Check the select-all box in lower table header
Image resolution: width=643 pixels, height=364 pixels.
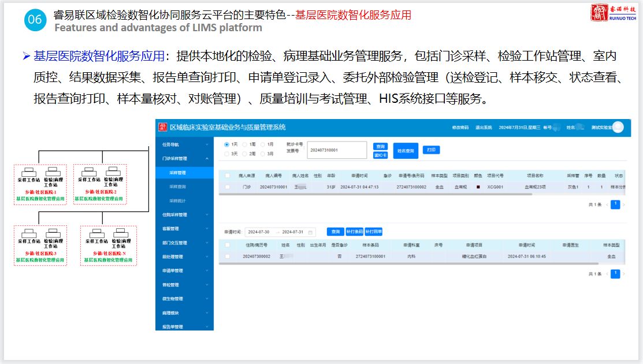[227, 245]
